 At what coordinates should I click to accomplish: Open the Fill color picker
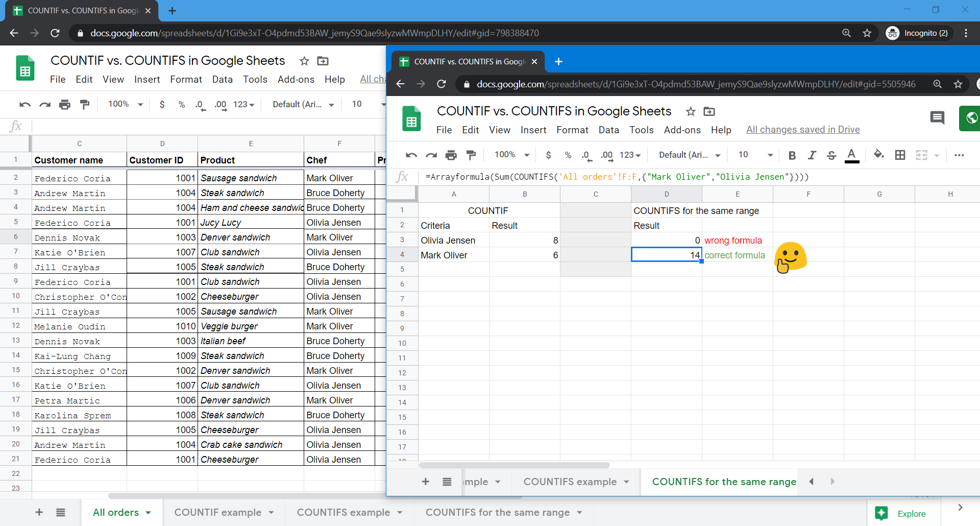pyautogui.click(x=878, y=155)
